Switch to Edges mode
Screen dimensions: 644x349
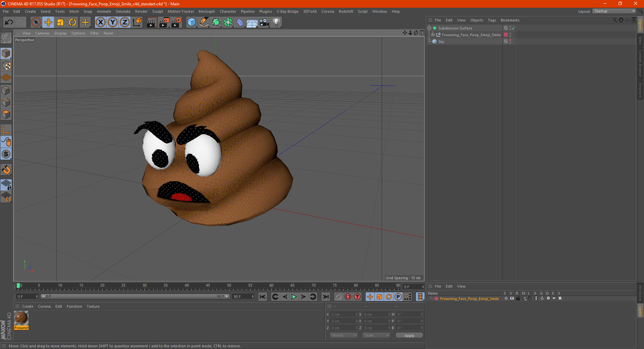click(x=6, y=102)
